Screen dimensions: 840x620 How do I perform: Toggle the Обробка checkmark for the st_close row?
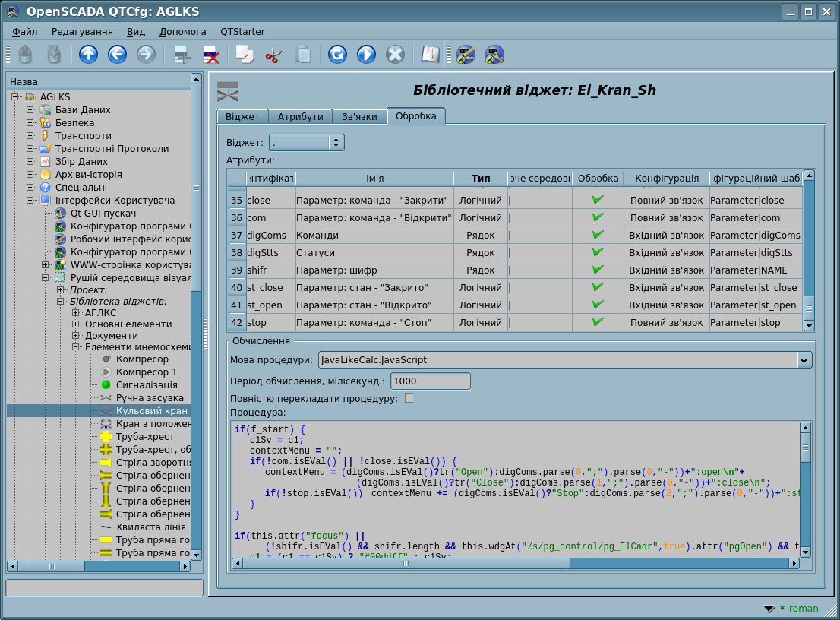point(598,287)
